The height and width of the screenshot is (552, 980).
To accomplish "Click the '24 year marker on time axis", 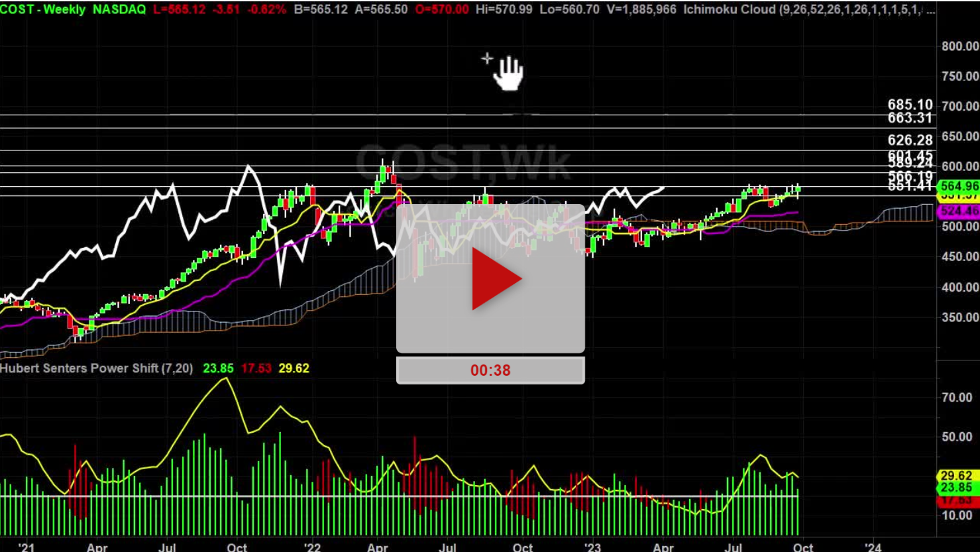I will (873, 547).
